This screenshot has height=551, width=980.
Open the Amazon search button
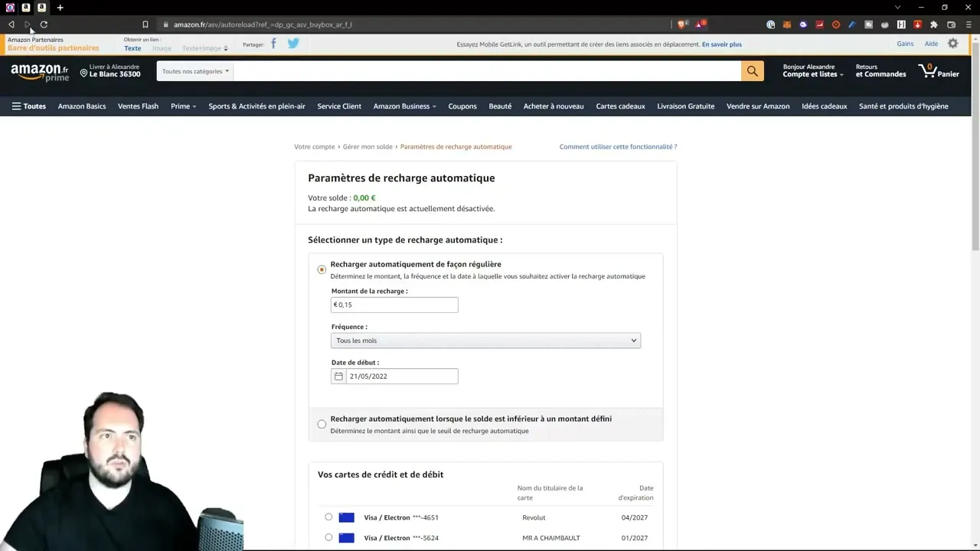point(751,70)
